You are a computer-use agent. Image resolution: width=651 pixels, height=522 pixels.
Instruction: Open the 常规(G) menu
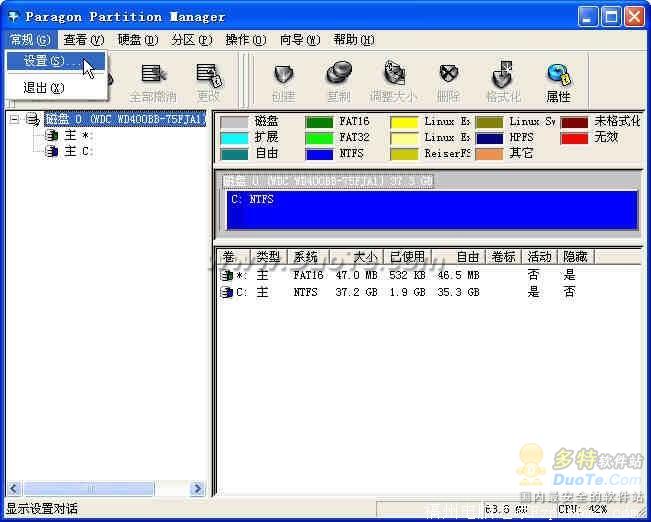[31, 40]
